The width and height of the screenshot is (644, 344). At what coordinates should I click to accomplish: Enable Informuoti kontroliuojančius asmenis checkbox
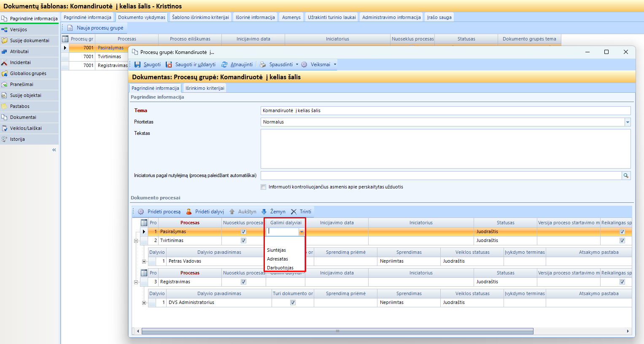(264, 187)
